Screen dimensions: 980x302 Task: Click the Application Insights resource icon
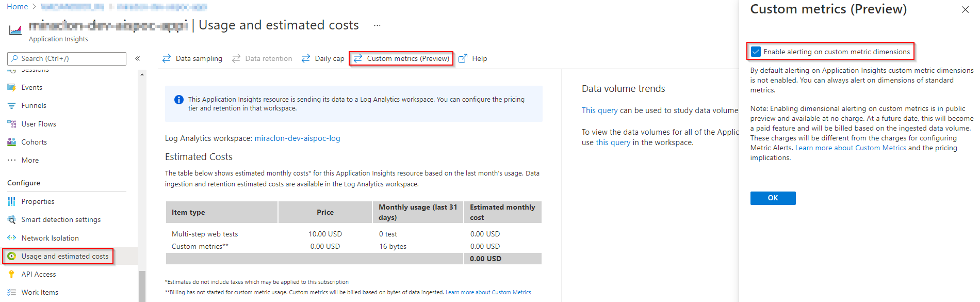tap(15, 30)
